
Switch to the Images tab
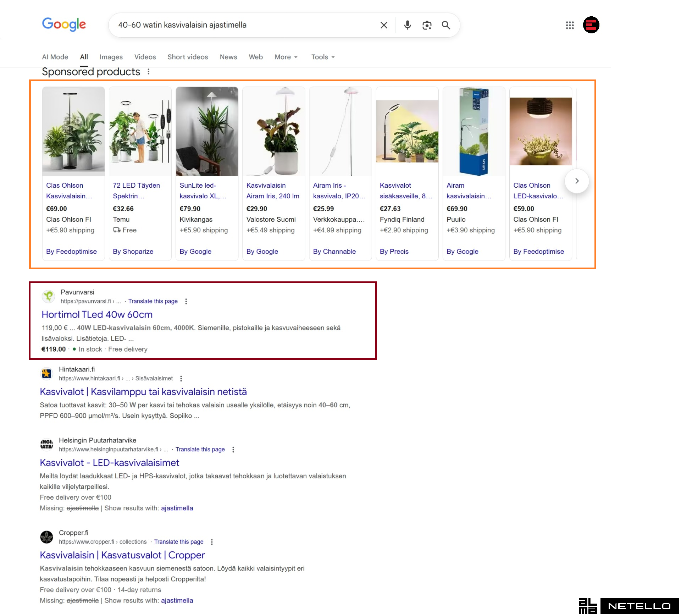point(111,57)
